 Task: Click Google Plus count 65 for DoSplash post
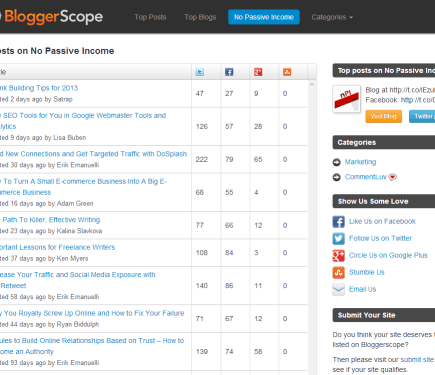click(258, 159)
